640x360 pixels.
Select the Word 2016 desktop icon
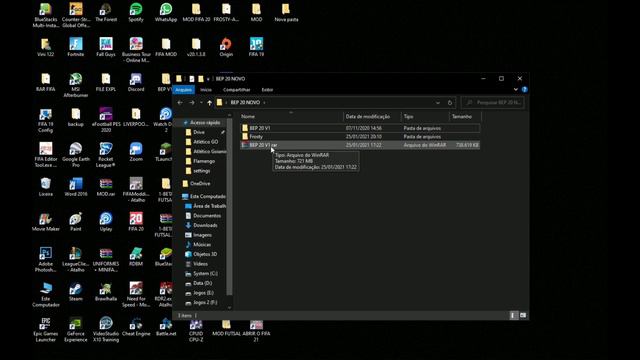tap(76, 187)
